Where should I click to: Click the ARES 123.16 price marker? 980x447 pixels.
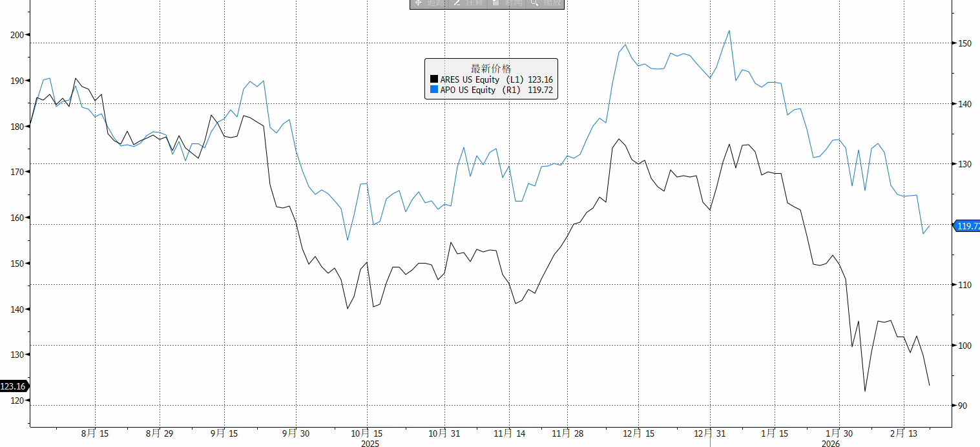point(13,386)
